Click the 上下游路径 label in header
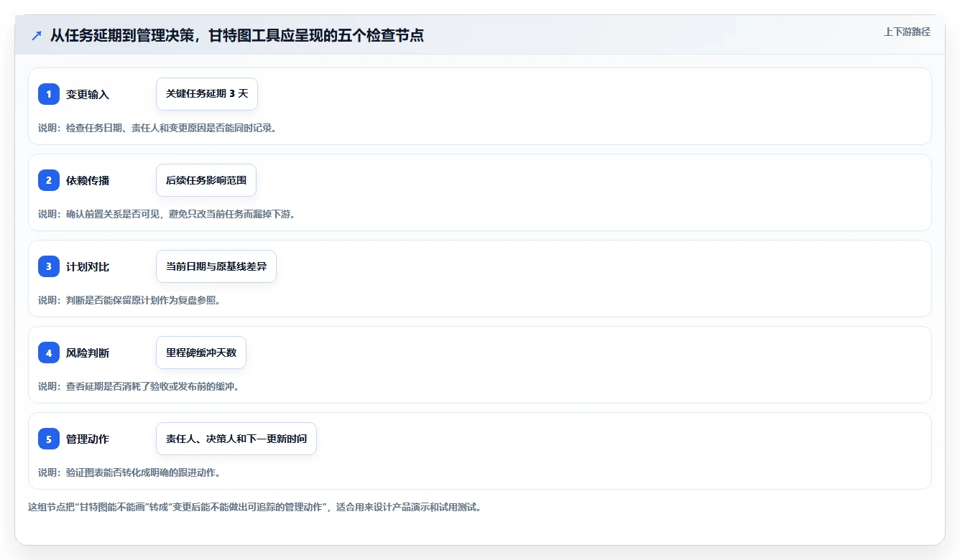Image resolution: width=960 pixels, height=560 pixels. [x=907, y=32]
